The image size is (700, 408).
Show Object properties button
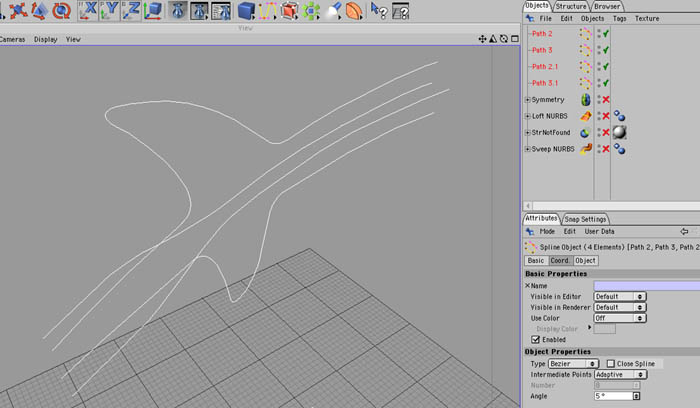pos(585,261)
